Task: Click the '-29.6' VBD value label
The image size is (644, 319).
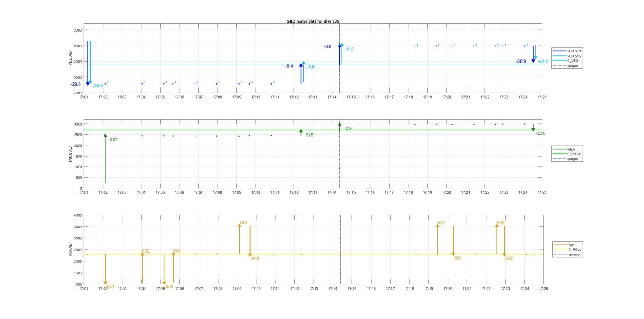Action: [x=75, y=84]
